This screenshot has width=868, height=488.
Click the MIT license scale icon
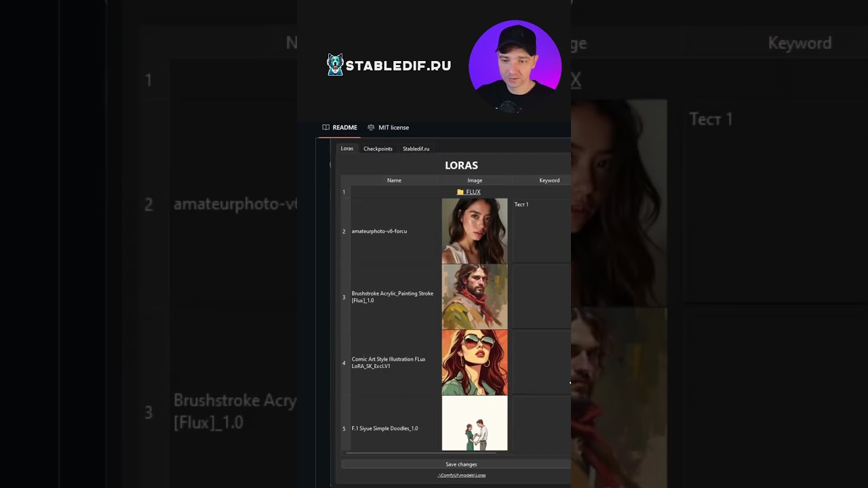tap(371, 127)
